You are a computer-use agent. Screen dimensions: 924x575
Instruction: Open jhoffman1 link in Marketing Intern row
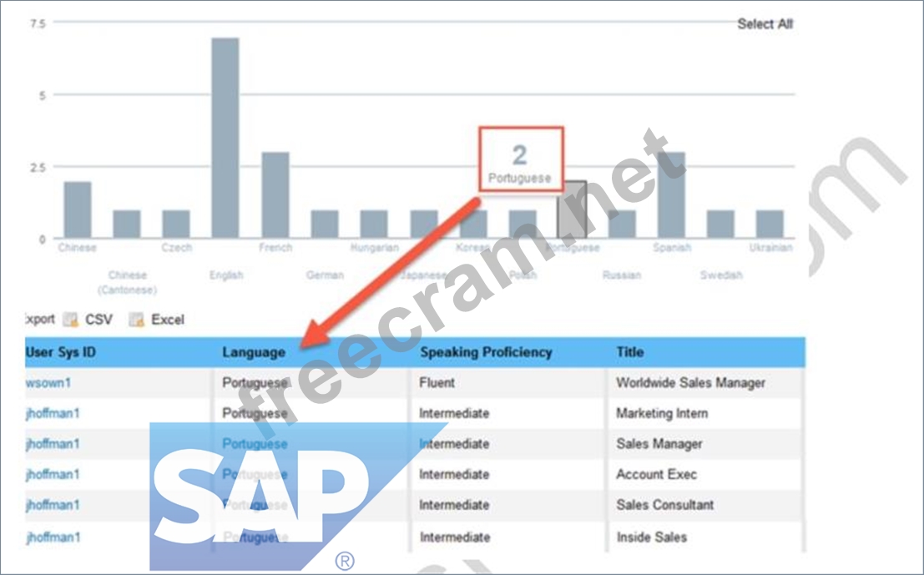pos(53,413)
